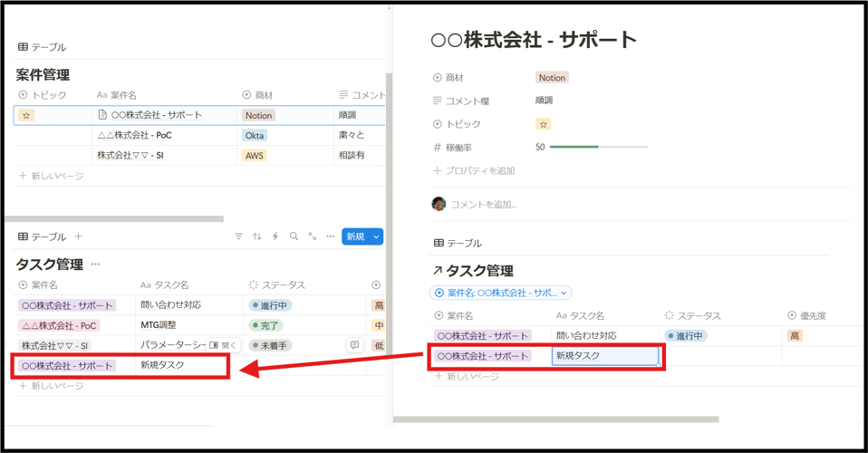Open the dots menu next to タスク管理 title
This screenshot has height=453, width=868.
[95, 265]
